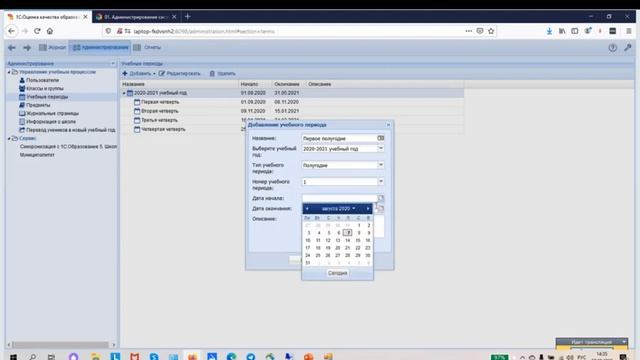Viewport: 640px width, 360px height.
Task: Click the app forward arrow icon
Action: click(x=27, y=48)
